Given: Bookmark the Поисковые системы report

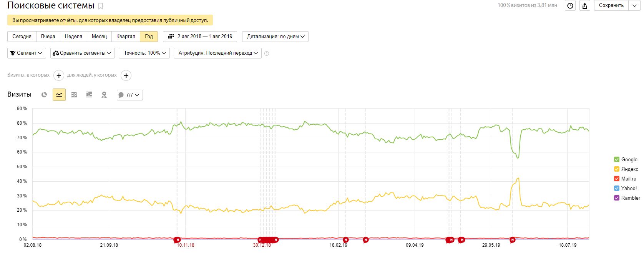Looking at the screenshot, I should coord(101,6).
